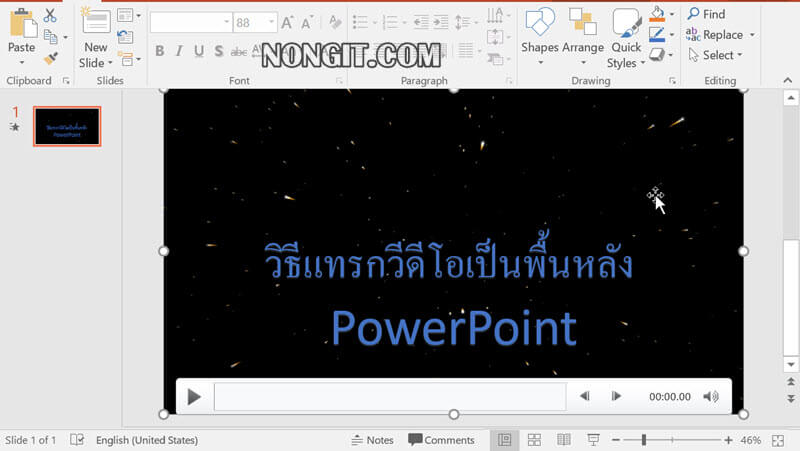The image size is (800, 451).
Task: Open Clipboard dialog launcher
Action: pyautogui.click(x=66, y=81)
